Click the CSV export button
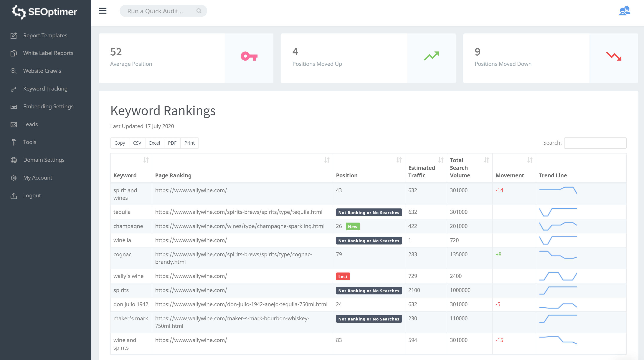The width and height of the screenshot is (644, 360). [x=137, y=143]
